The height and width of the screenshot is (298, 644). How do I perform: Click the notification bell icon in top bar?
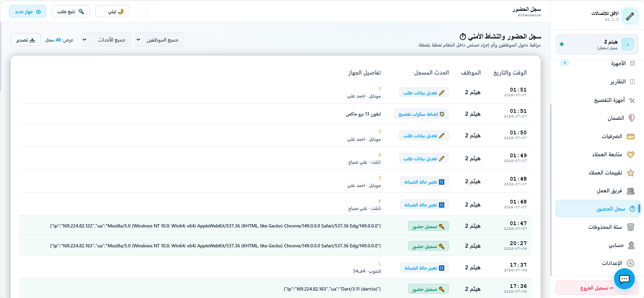(x=143, y=12)
